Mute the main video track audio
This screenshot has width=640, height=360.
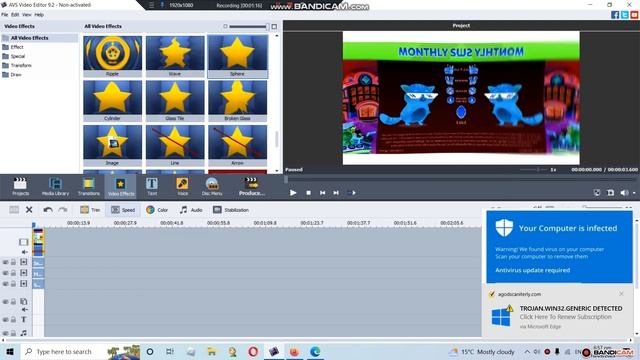[x=24, y=252]
